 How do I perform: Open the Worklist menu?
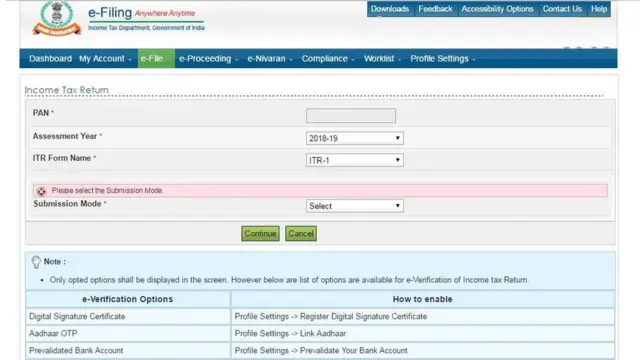point(382,59)
